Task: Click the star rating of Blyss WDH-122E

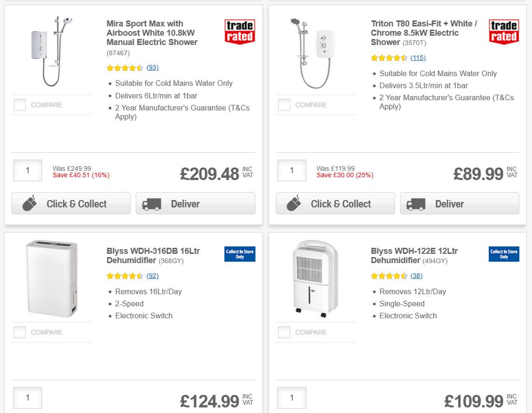Action: tap(388, 276)
